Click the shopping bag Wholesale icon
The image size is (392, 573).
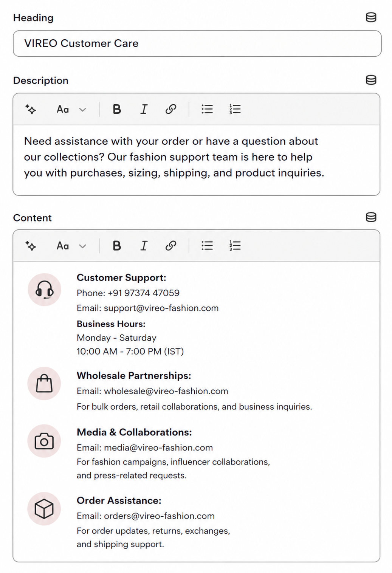(44, 384)
